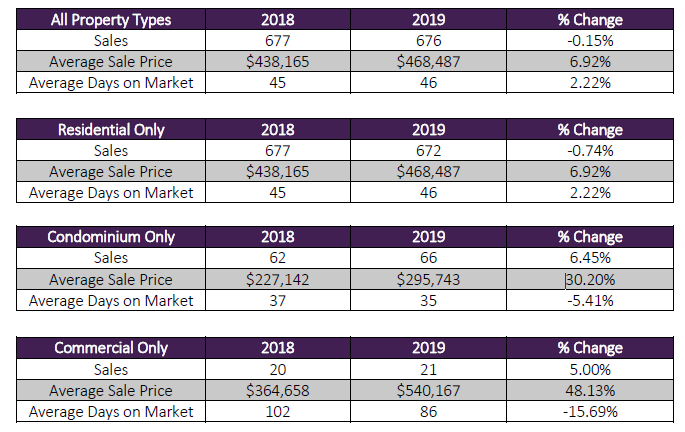Click the All Property Types header cell
The height and width of the screenshot is (432, 685).
[111, 19]
